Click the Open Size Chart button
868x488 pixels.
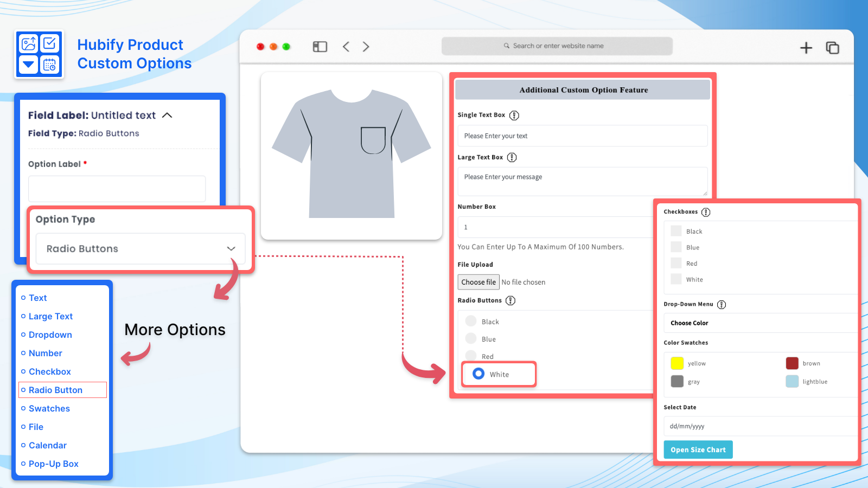point(698,449)
